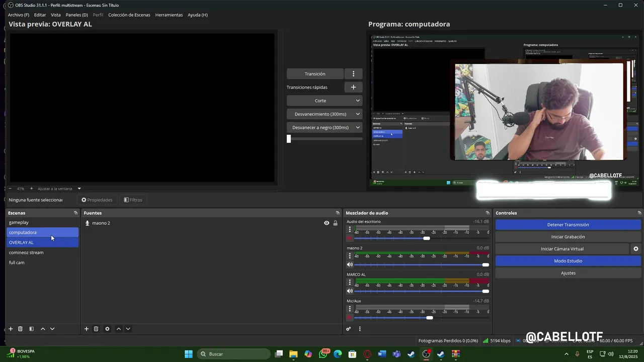Open Desvanecer a negro (300ms) dropdown

click(325, 128)
